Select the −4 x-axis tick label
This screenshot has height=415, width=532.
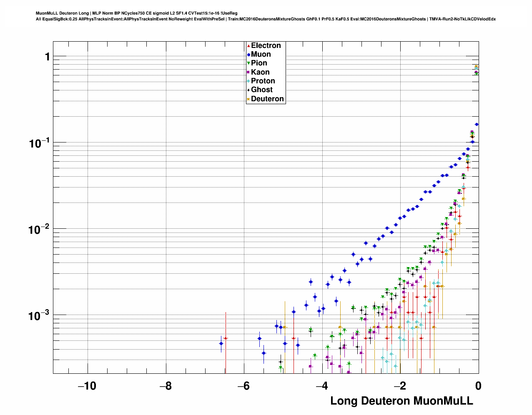tap(321, 386)
